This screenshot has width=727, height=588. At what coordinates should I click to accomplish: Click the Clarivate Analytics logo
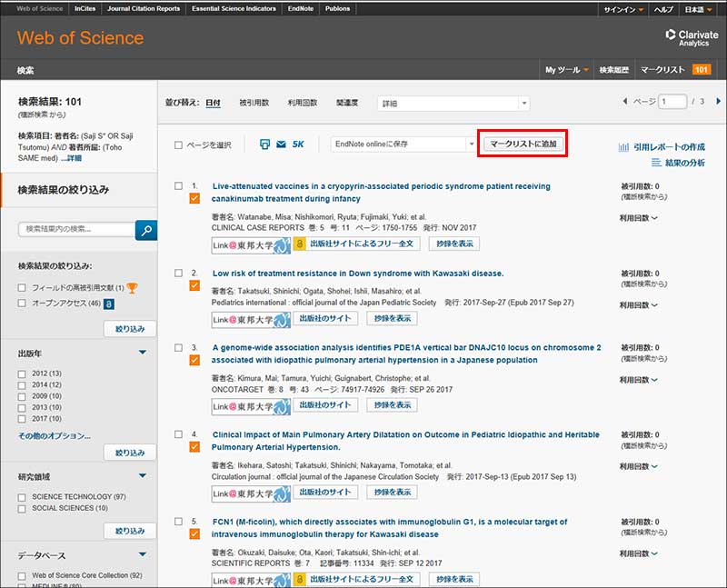(692, 38)
